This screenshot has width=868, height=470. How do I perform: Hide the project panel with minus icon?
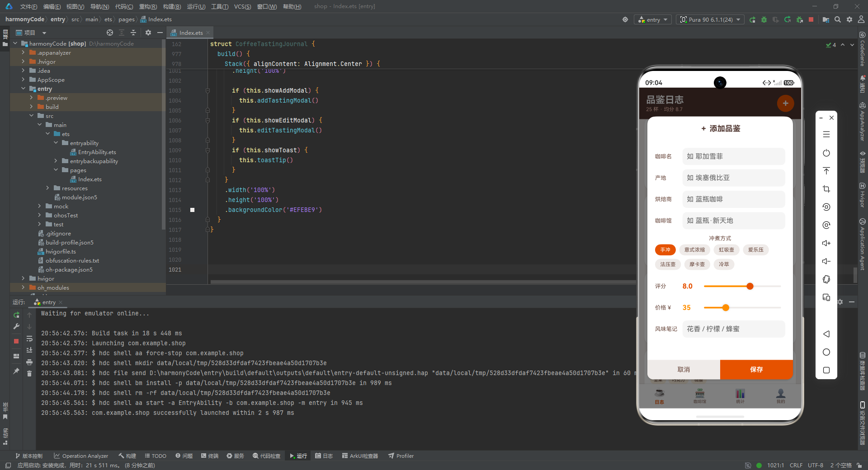[160, 33]
